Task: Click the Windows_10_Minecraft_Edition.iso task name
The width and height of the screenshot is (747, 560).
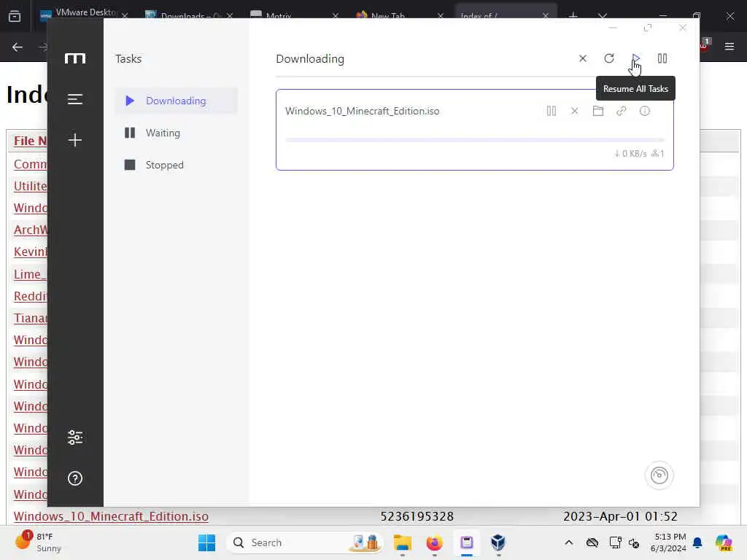Action: (x=362, y=111)
